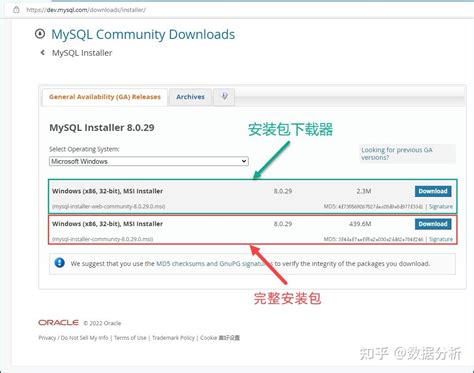
Task: Click the Oracle logo in the footer
Action: tap(58, 323)
